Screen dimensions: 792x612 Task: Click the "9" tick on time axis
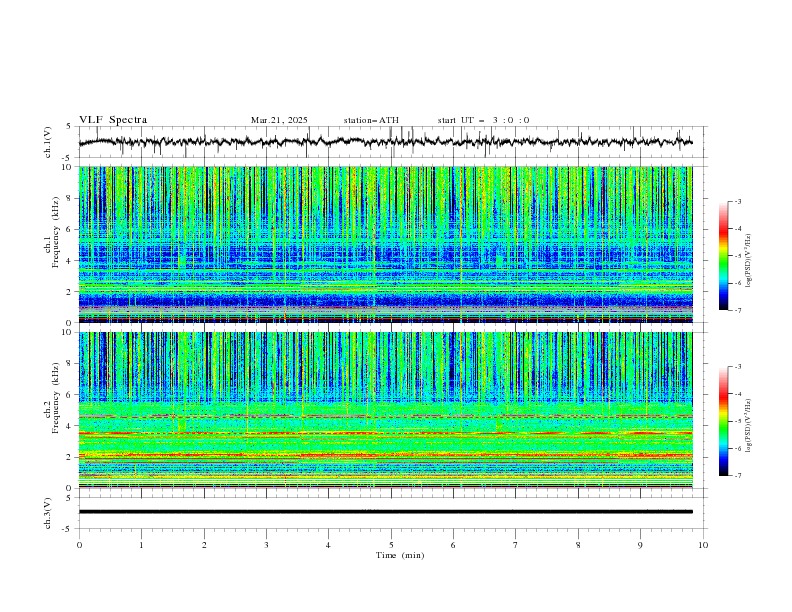pos(640,545)
